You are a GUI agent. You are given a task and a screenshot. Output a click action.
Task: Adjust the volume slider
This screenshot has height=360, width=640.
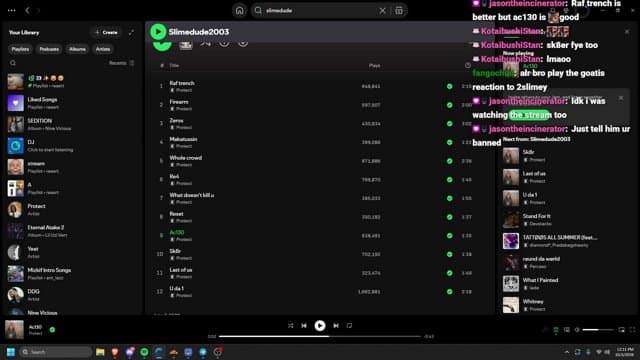pyautogui.click(x=598, y=330)
